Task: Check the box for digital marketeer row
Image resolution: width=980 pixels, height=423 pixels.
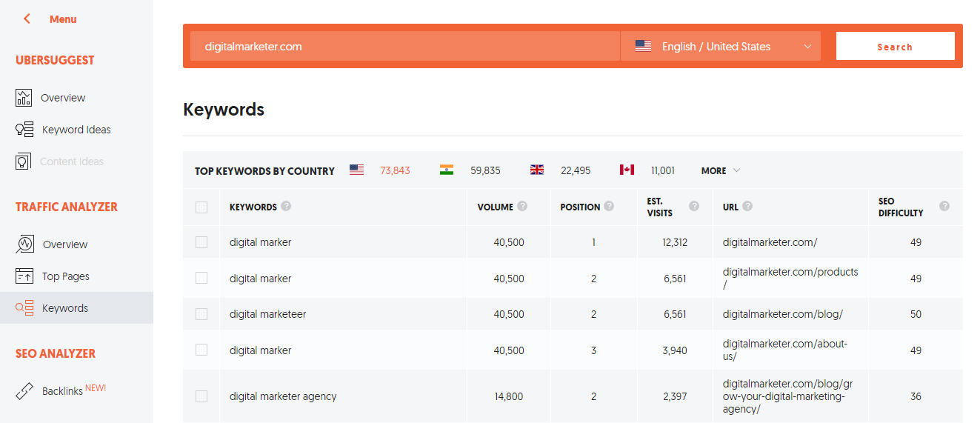Action: [201, 314]
